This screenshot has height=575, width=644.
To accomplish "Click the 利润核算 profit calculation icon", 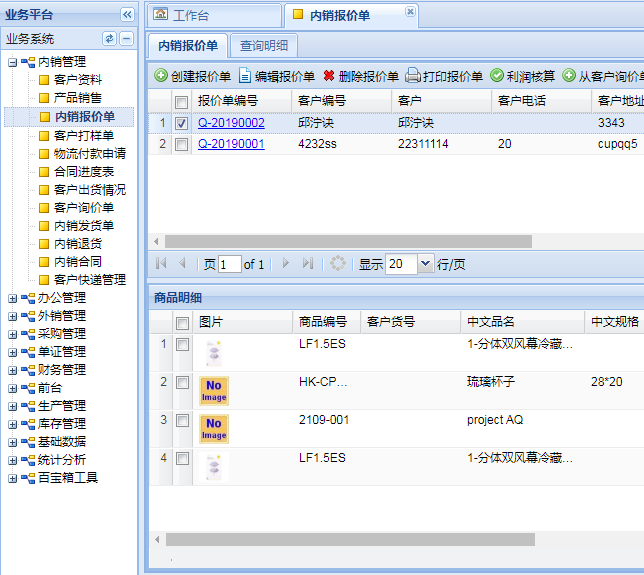I will coord(497,76).
